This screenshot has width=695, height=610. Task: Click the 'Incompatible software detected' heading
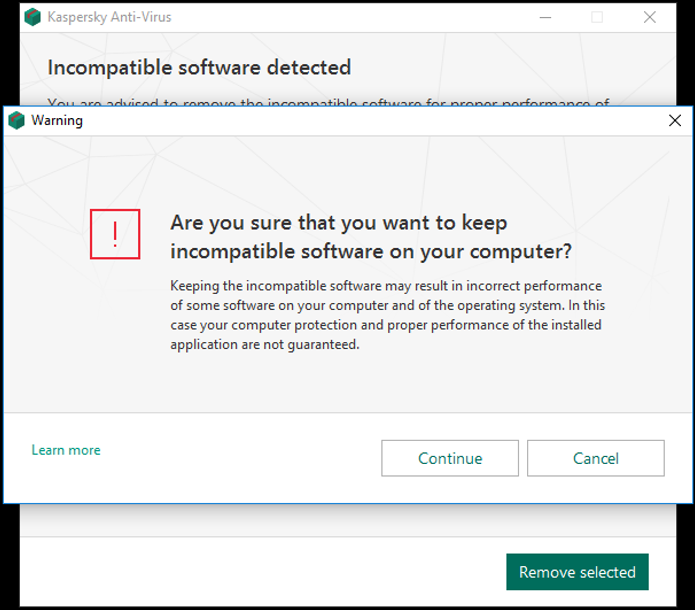click(x=199, y=68)
